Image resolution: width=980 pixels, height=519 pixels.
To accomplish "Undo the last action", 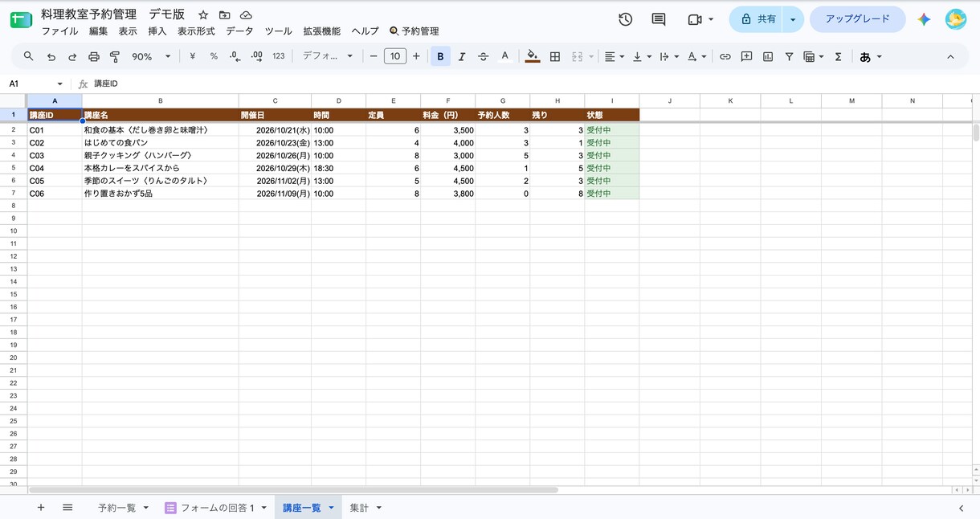I will [51, 56].
